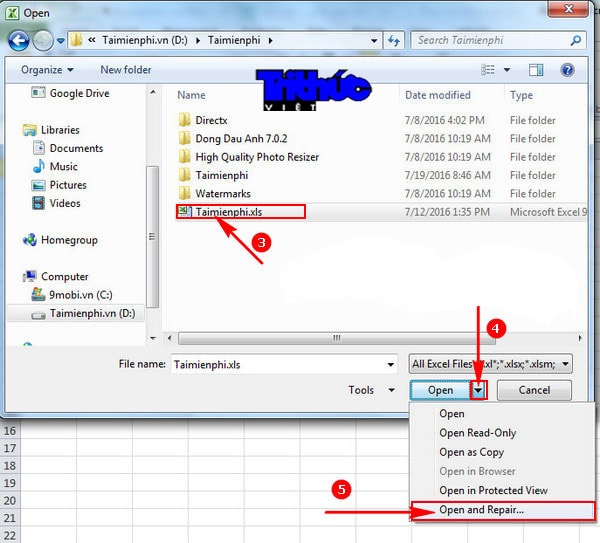Create a New folder

126,70
